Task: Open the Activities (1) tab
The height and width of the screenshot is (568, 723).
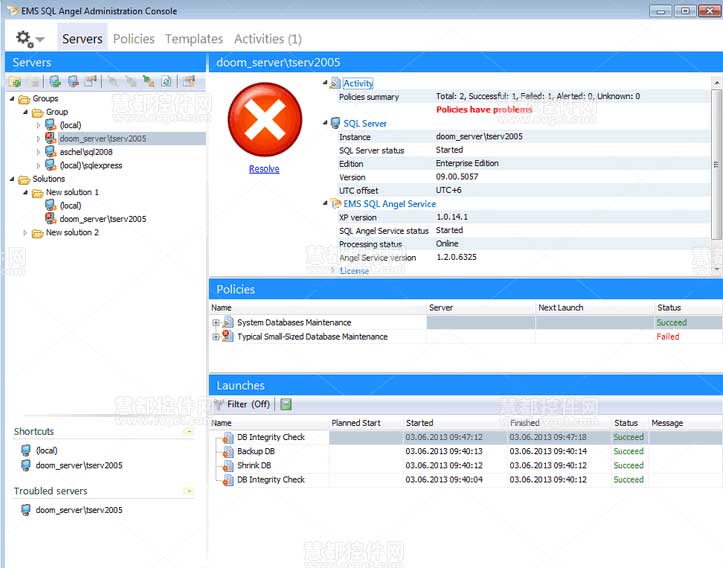Action: 268,39
